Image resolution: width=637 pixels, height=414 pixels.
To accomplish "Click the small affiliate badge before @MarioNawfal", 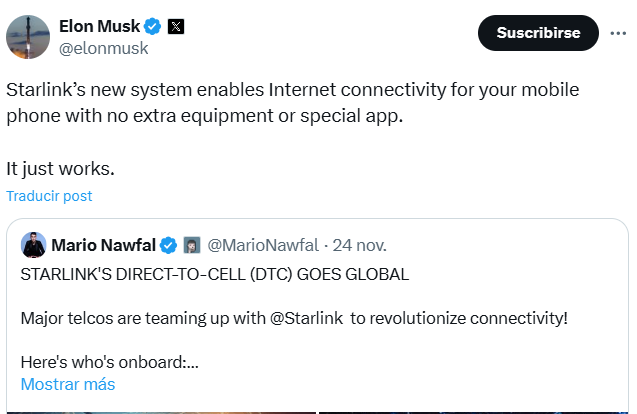I will (190, 245).
